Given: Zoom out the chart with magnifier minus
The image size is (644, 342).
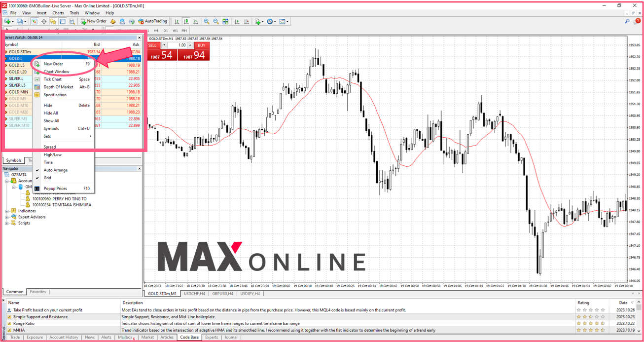Looking at the screenshot, I should pyautogui.click(x=216, y=21).
